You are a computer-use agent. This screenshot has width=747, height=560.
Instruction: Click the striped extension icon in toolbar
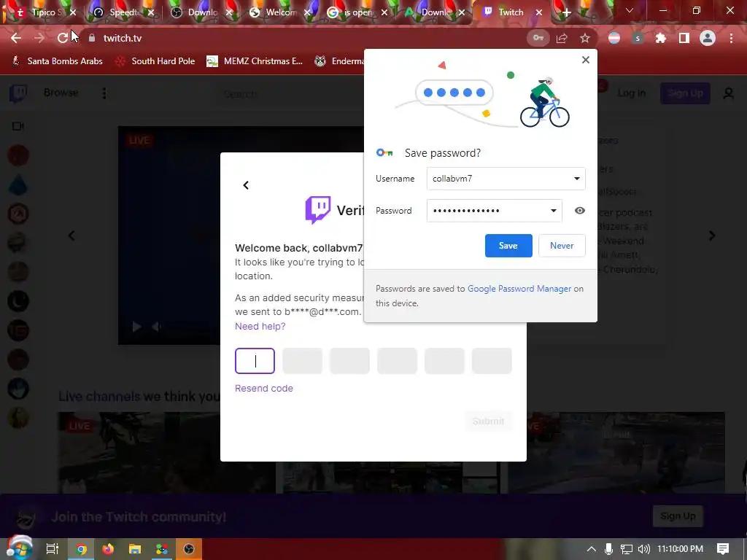[614, 38]
